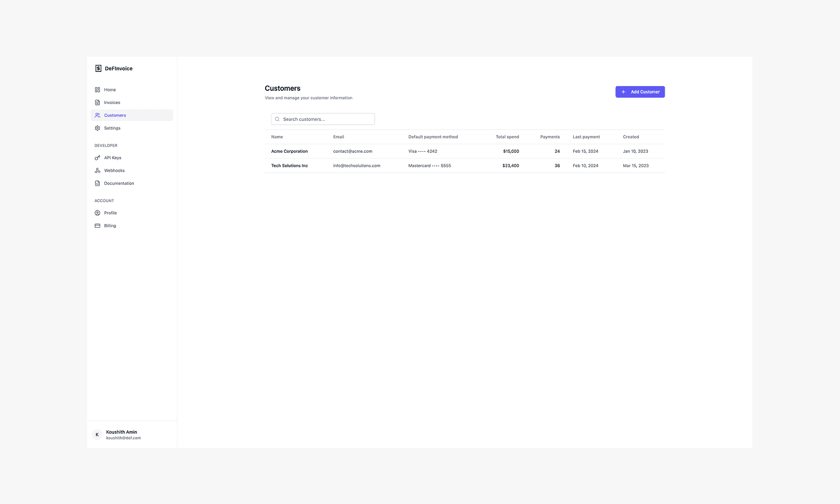
Task: Select the Customers people icon
Action: click(98, 115)
